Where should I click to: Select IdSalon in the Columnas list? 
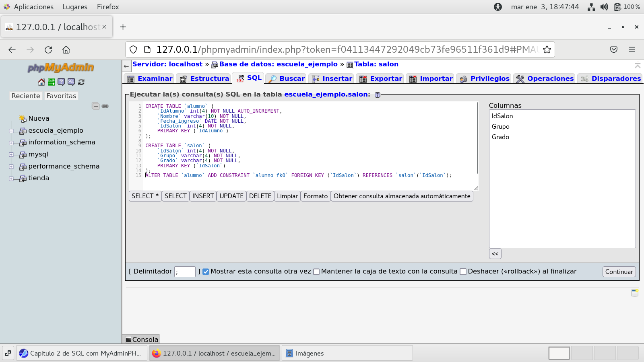point(502,116)
